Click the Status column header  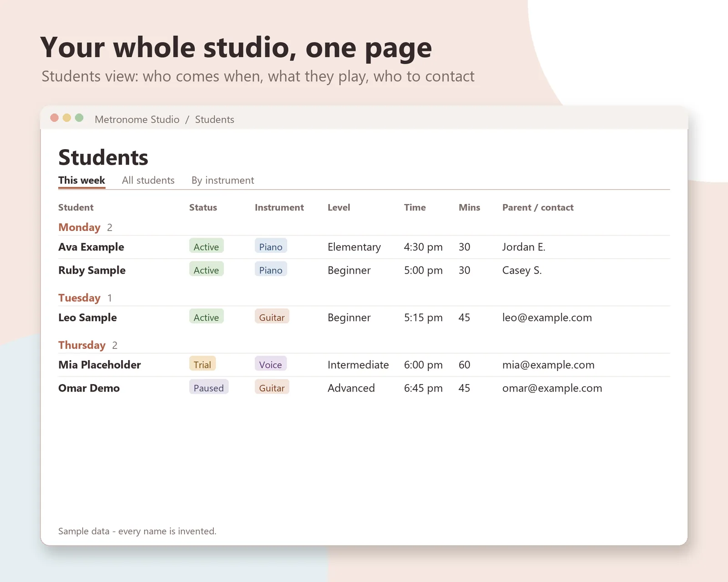pos(203,207)
